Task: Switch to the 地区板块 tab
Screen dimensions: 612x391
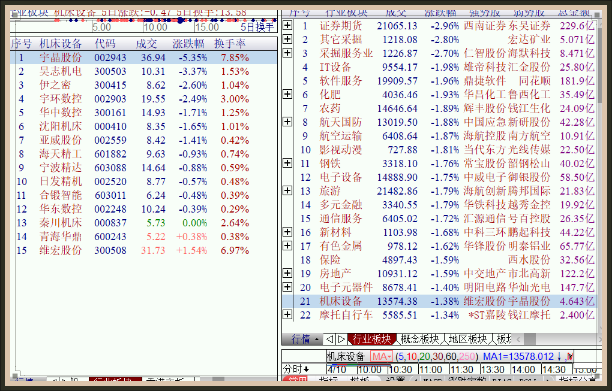Action: [x=468, y=339]
